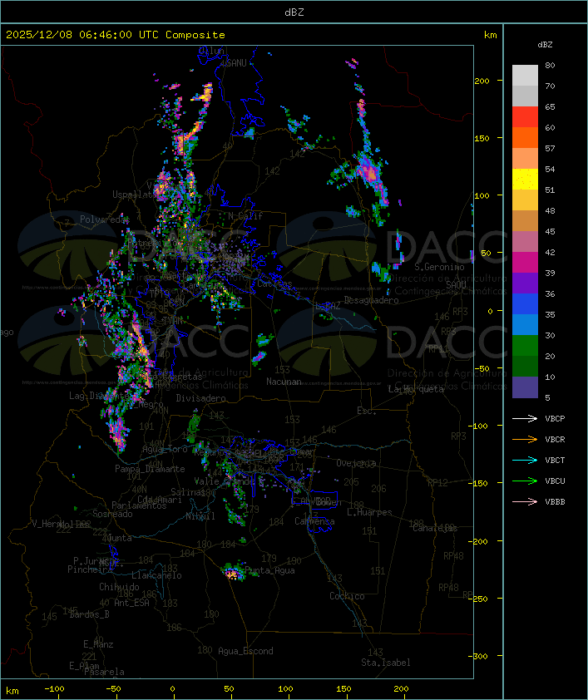
Task: Click the Nacunan place label
Action: pyautogui.click(x=284, y=382)
